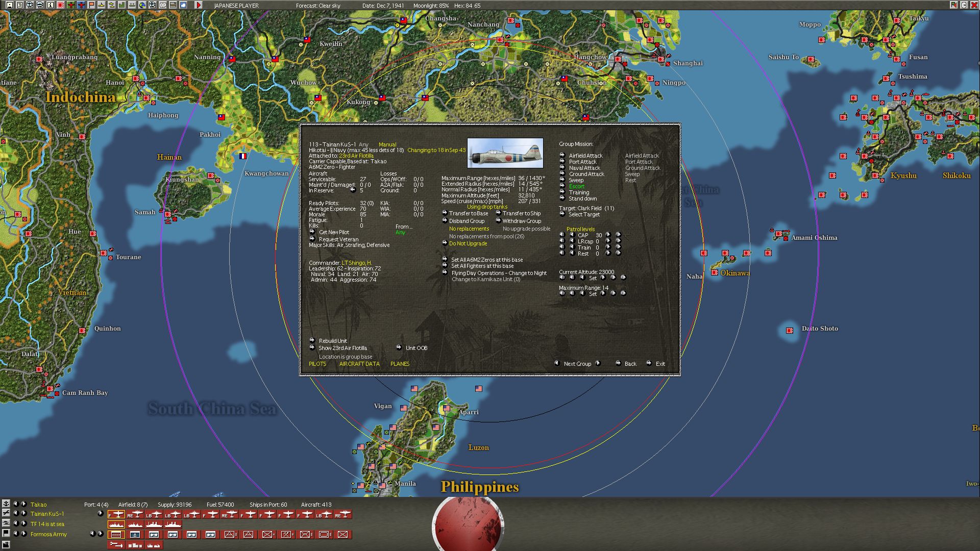Click the orange flag toolbar icon
980x551 pixels.
click(x=91, y=5)
